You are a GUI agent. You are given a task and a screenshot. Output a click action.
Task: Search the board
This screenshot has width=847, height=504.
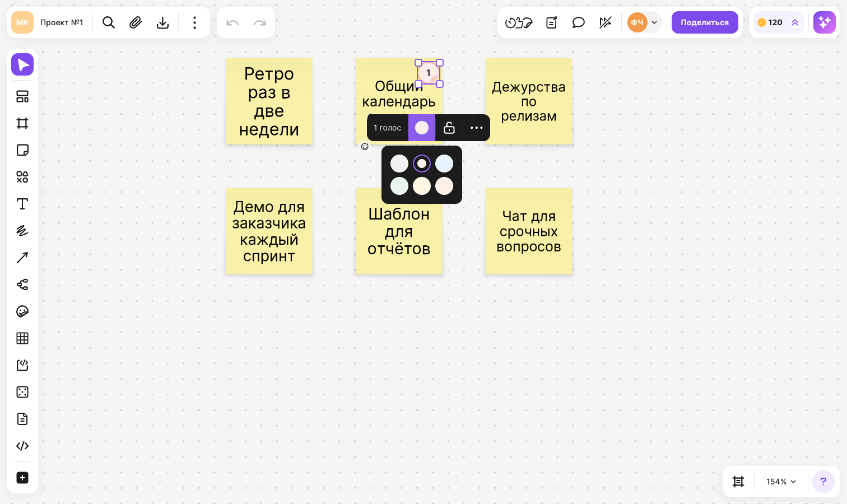coord(109,22)
